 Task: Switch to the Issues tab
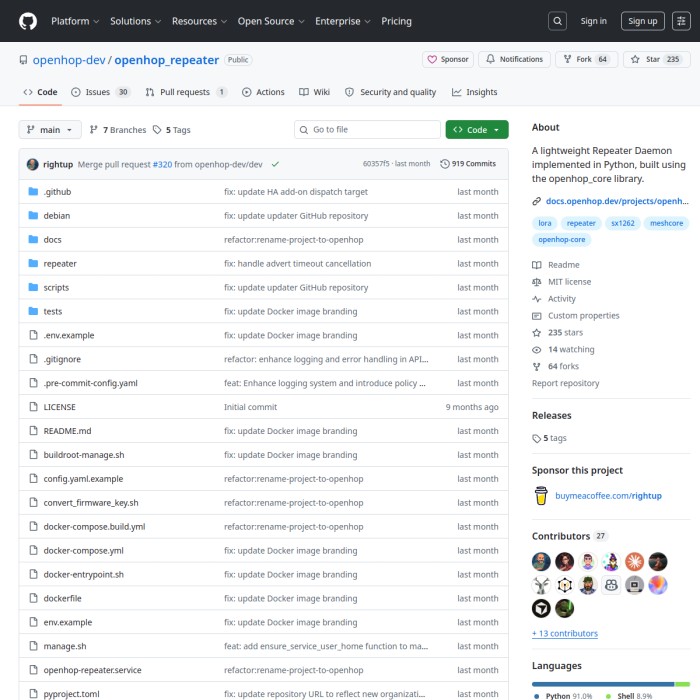(x=100, y=92)
